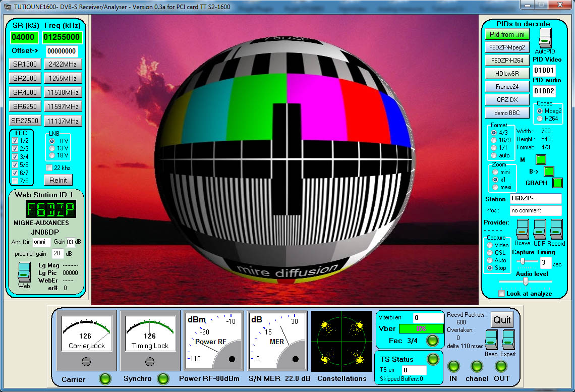Screen dimensions: 575x392
Task: Click the Carrier green LED
Action: (105, 378)
